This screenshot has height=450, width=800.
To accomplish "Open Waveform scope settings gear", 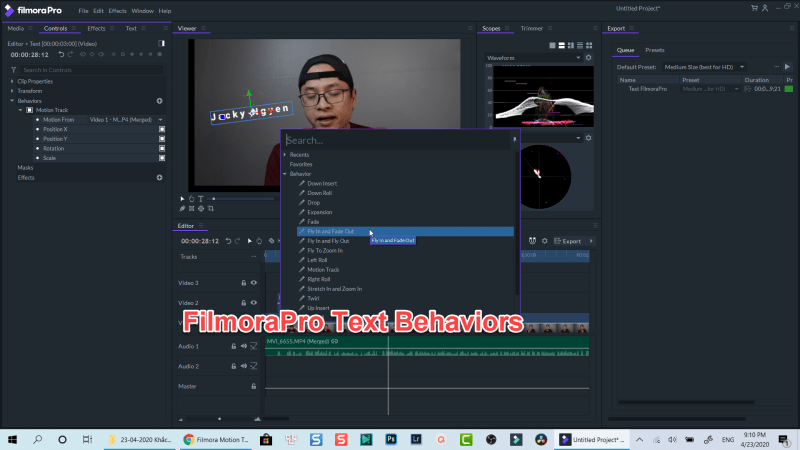I will tap(588, 58).
